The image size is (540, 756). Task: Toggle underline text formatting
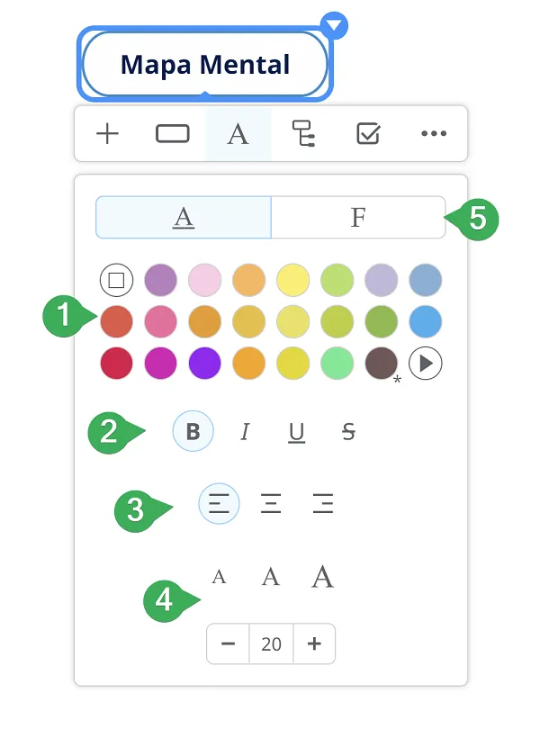click(296, 433)
